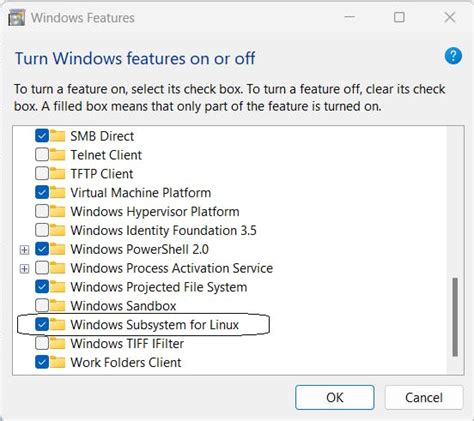Click the Windows TIFF IFilter folder icon
This screenshot has width=474, height=421.
(x=57, y=343)
